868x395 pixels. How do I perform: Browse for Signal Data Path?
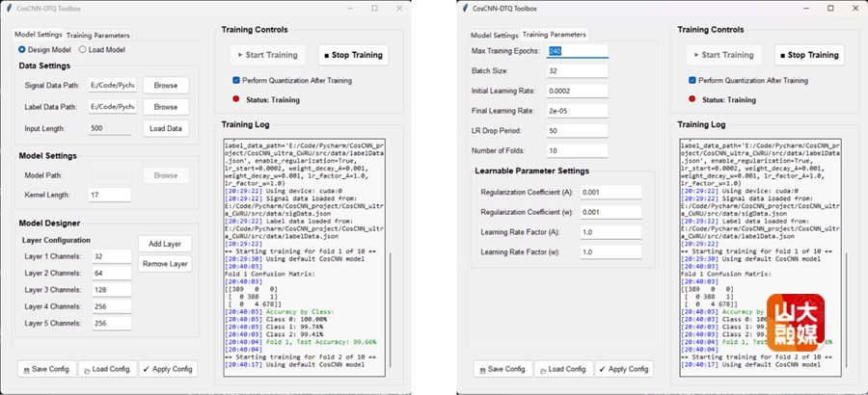[x=166, y=86]
